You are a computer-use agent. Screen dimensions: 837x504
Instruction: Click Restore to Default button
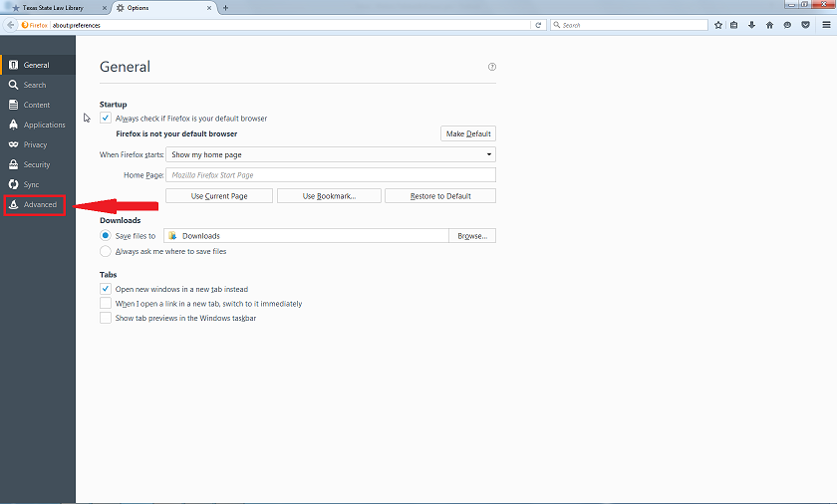(x=440, y=196)
